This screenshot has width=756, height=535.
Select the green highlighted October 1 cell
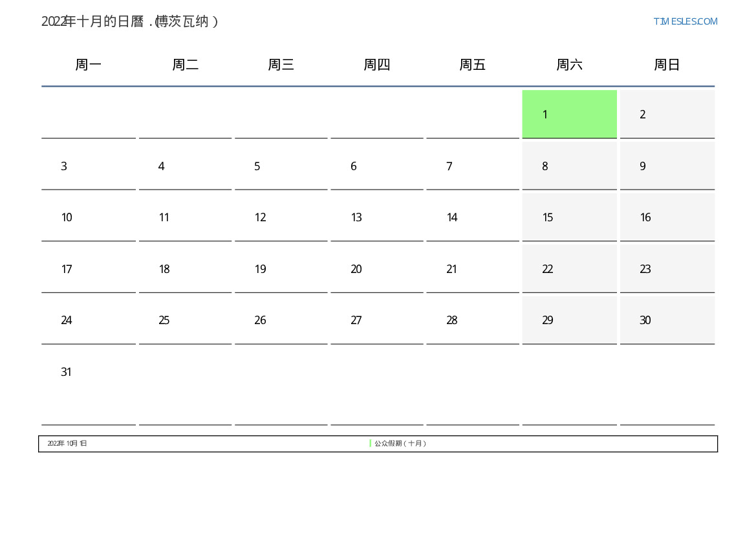pos(569,115)
